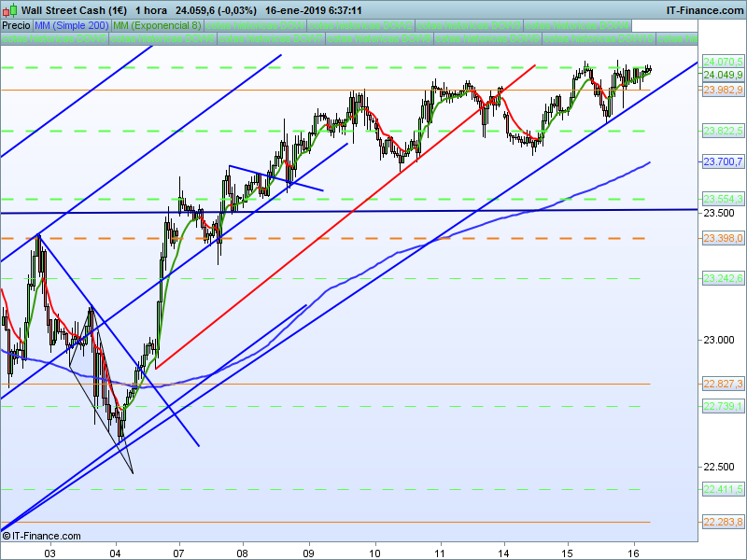Click the 23.000 axis value

719,340
